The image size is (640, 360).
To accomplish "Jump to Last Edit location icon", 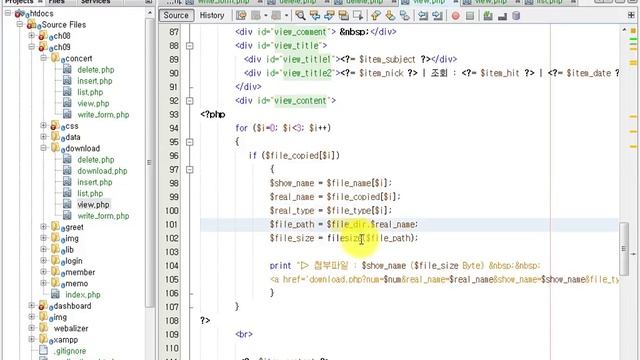I will [241, 16].
